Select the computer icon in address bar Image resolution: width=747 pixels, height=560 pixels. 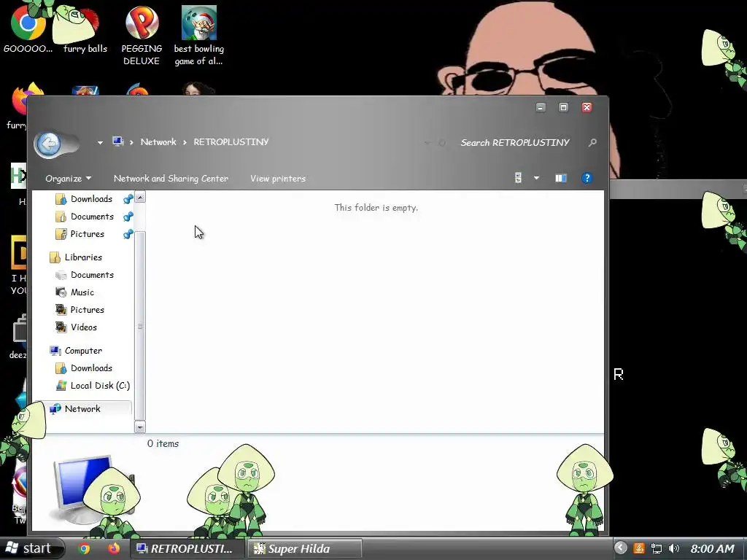coord(117,142)
